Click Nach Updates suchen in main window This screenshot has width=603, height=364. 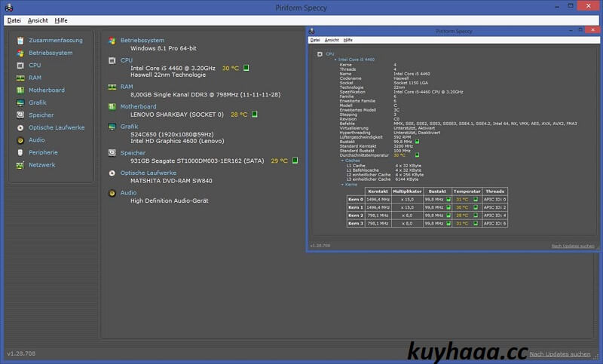[559, 354]
